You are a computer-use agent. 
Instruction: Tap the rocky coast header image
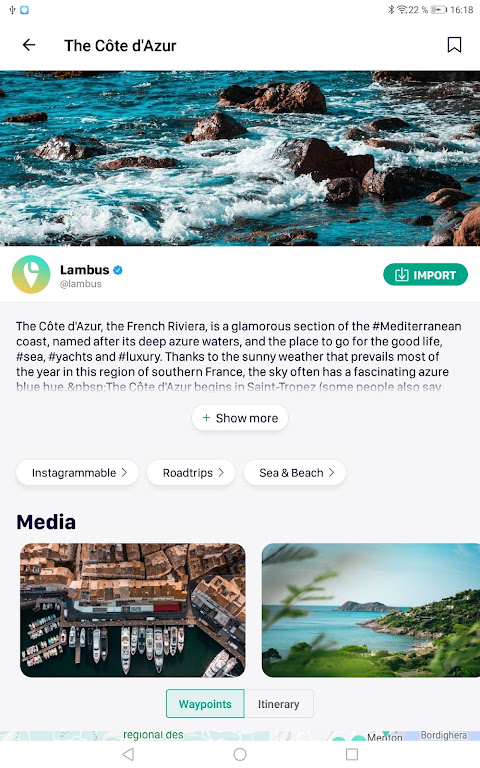(x=240, y=158)
